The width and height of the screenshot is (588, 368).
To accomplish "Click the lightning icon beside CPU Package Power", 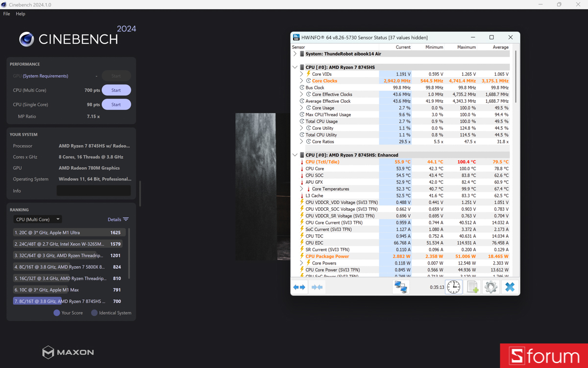I will pos(302,256).
